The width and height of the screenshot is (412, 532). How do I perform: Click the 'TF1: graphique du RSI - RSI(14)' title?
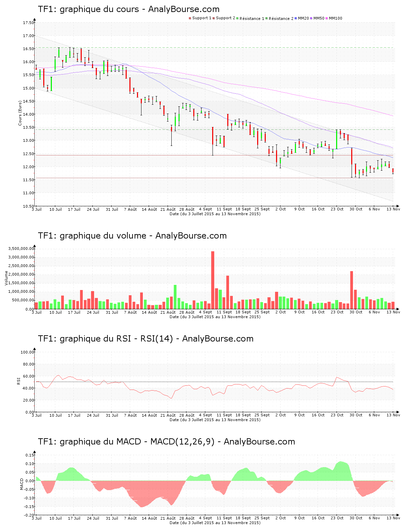105,339
